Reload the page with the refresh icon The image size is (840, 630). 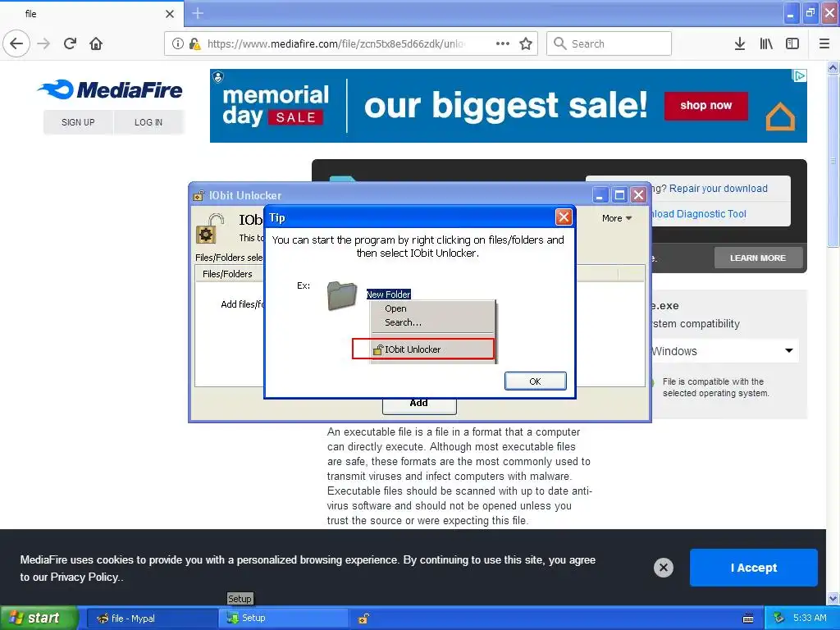pos(70,43)
